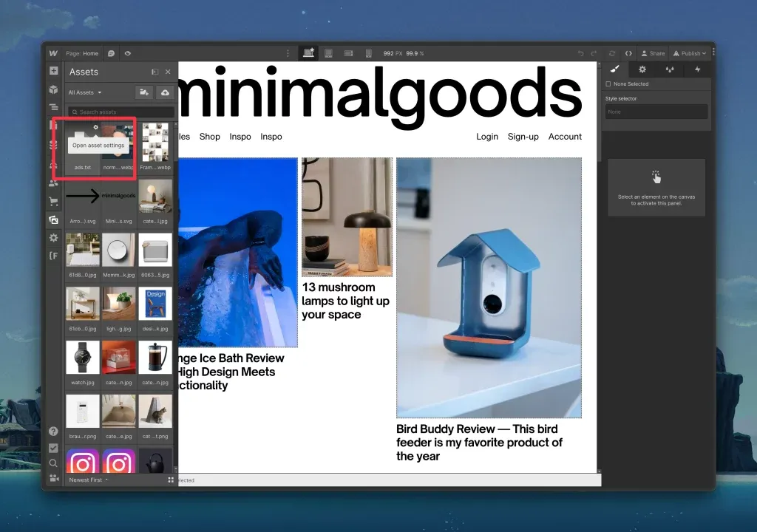
Task: Open the Newest First sort dropdown
Action: pyautogui.click(x=89, y=480)
